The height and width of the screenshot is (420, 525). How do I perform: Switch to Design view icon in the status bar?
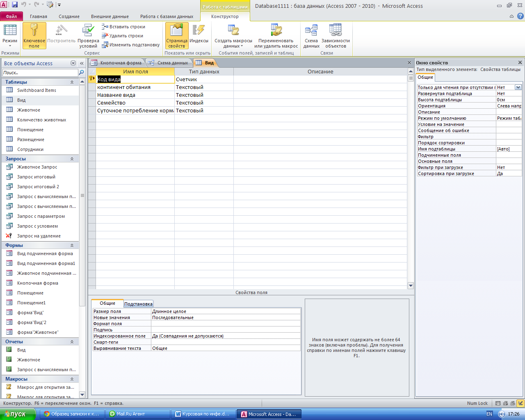[520, 403]
